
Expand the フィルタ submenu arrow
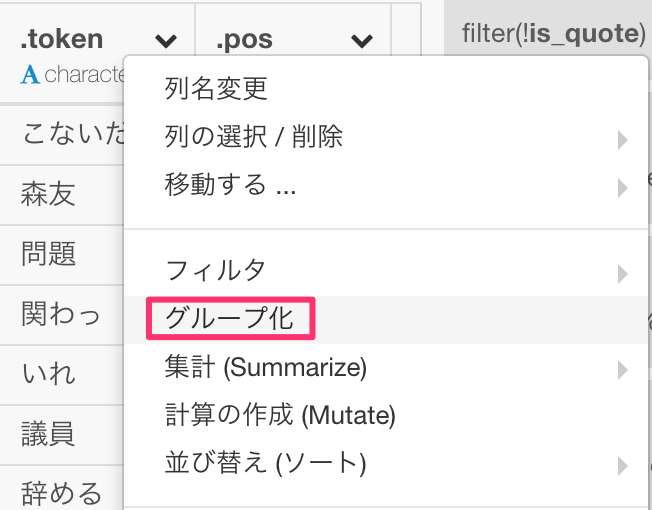[x=622, y=274]
